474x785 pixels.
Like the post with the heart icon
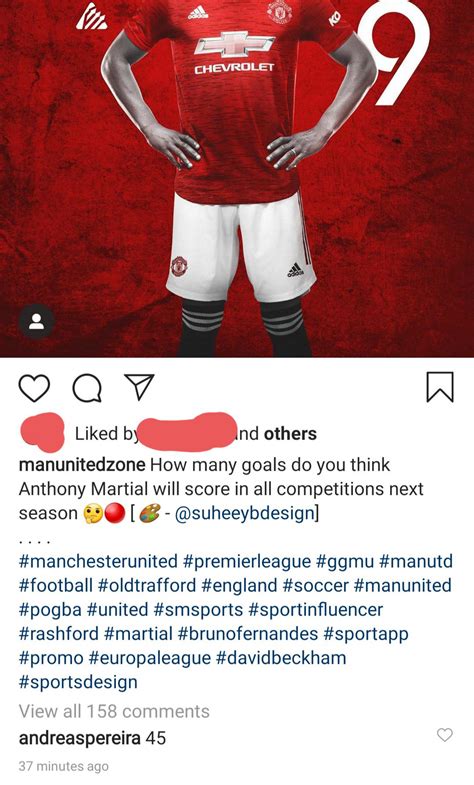tap(34, 388)
